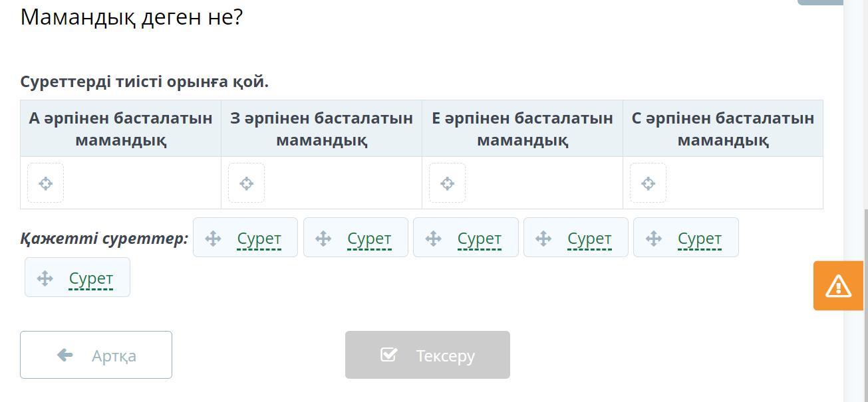Open the first Сурет link in the row
The height and width of the screenshot is (402, 868).
[x=259, y=239]
